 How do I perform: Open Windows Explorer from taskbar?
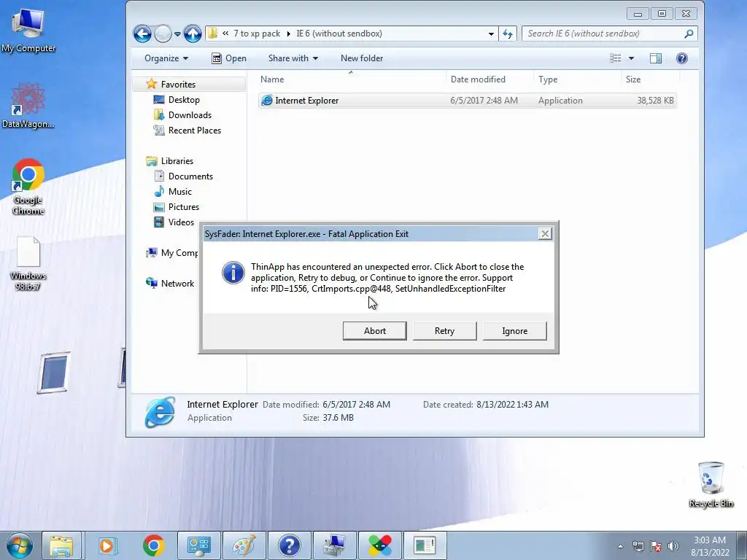(62, 545)
